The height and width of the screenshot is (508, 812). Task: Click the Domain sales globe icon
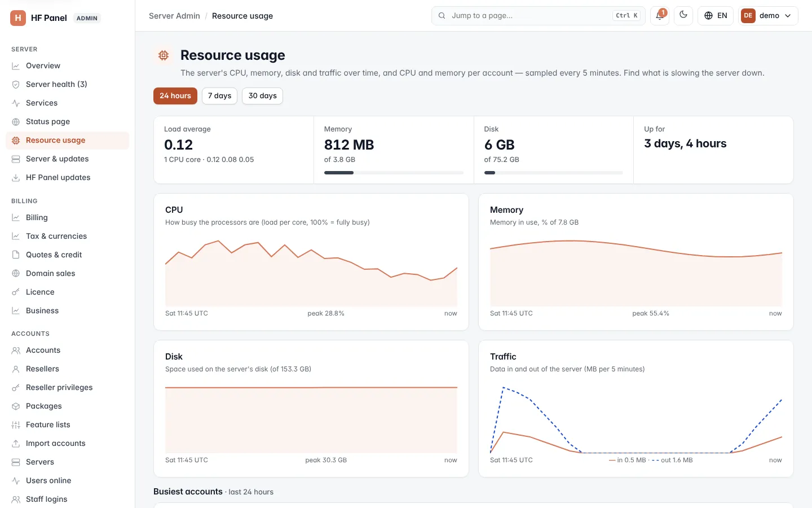click(16, 274)
